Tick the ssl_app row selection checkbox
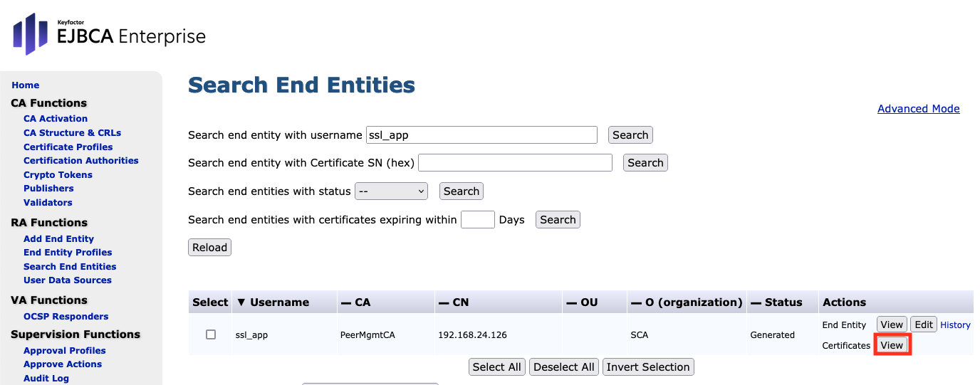 [x=211, y=334]
